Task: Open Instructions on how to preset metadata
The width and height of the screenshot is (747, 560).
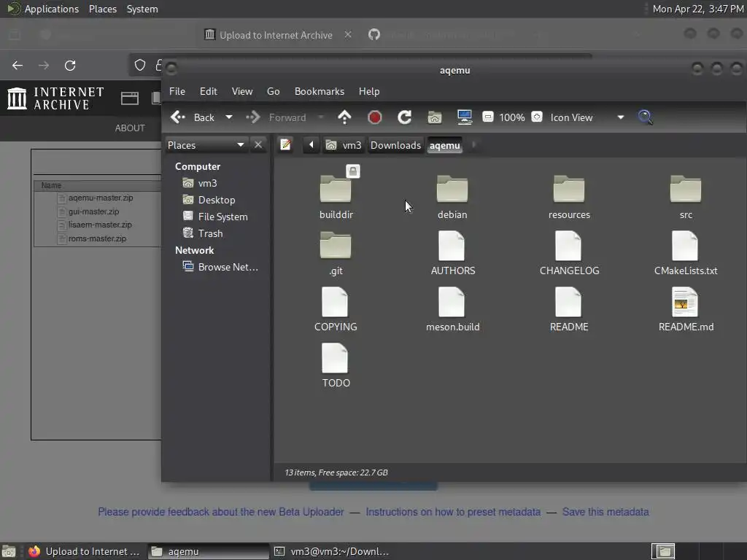Action: (453, 512)
